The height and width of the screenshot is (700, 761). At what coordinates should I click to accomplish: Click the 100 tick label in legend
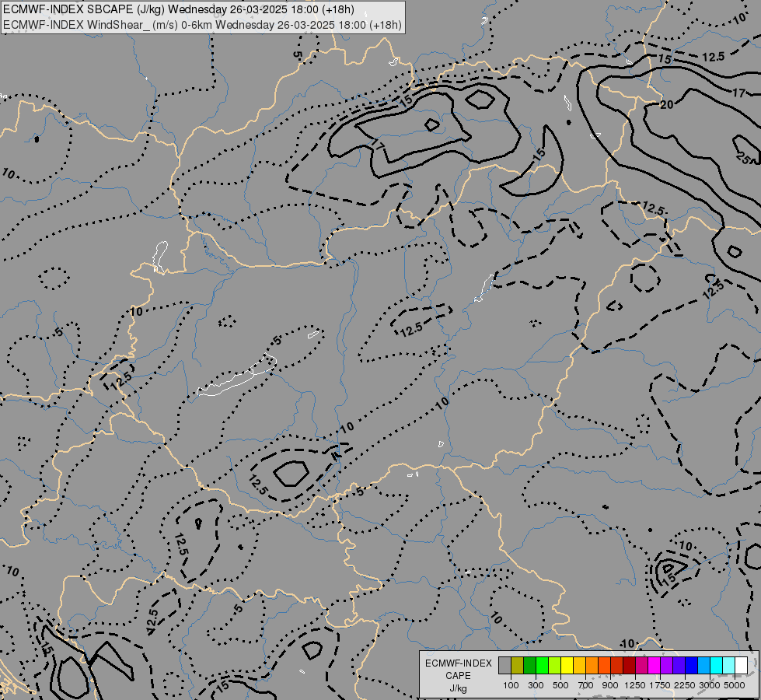(x=511, y=685)
